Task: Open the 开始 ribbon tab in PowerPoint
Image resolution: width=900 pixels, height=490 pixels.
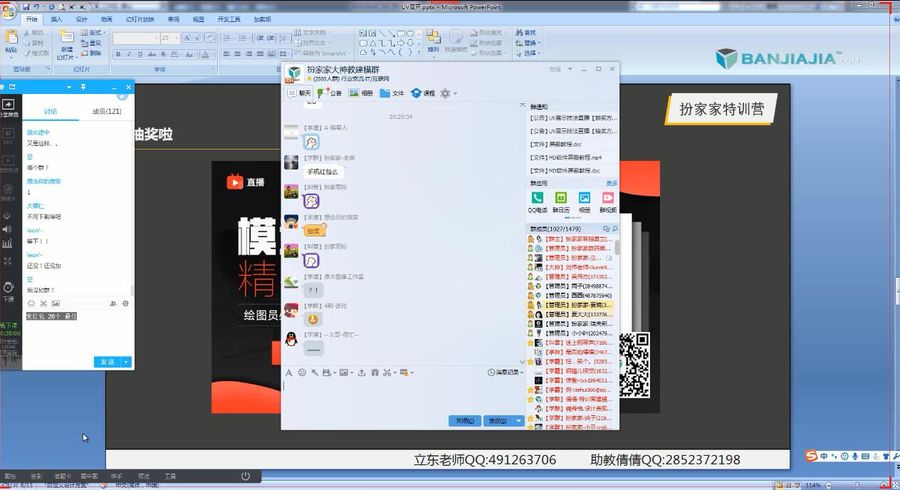Action: pos(32,19)
